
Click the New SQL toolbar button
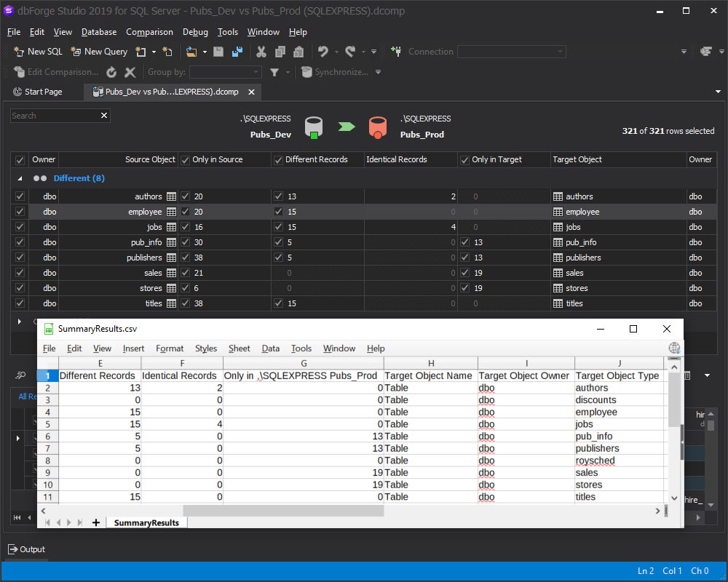pos(38,52)
